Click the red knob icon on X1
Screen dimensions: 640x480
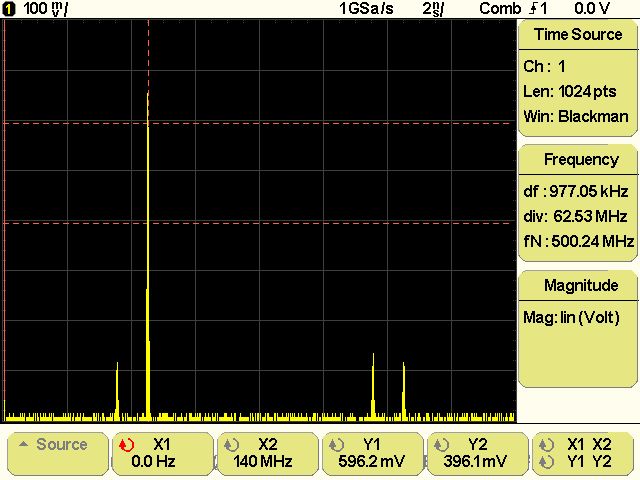127,445
